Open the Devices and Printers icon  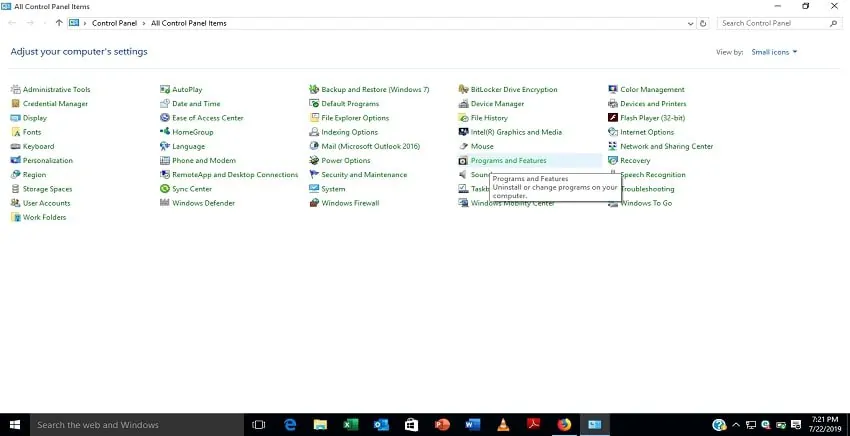pos(613,104)
